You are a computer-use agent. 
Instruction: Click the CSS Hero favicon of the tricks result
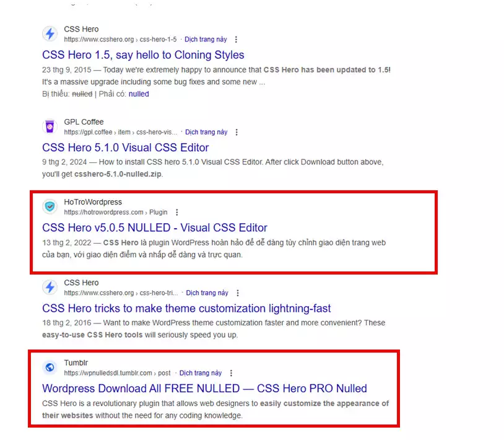50,287
